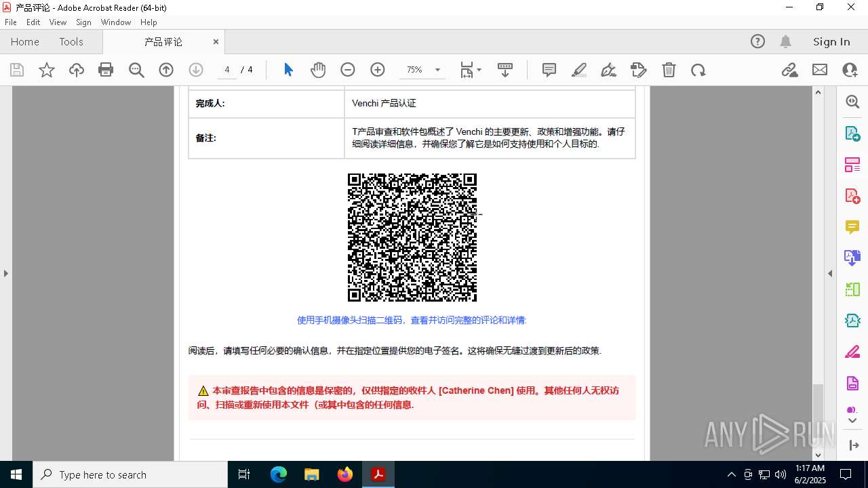Screen dimensions: 868x488
Task: Open Create PDF in right panel
Action: pyautogui.click(x=852, y=195)
